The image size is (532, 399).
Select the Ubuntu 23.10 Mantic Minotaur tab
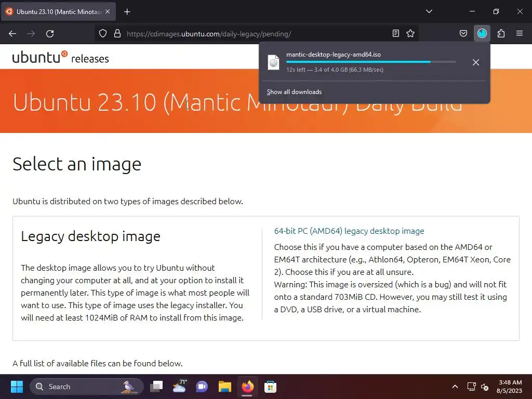(58, 11)
